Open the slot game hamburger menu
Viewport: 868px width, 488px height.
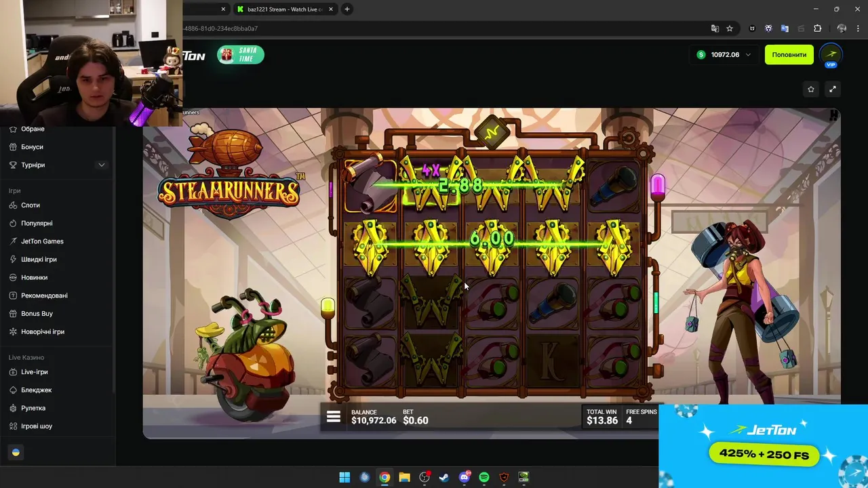point(334,417)
